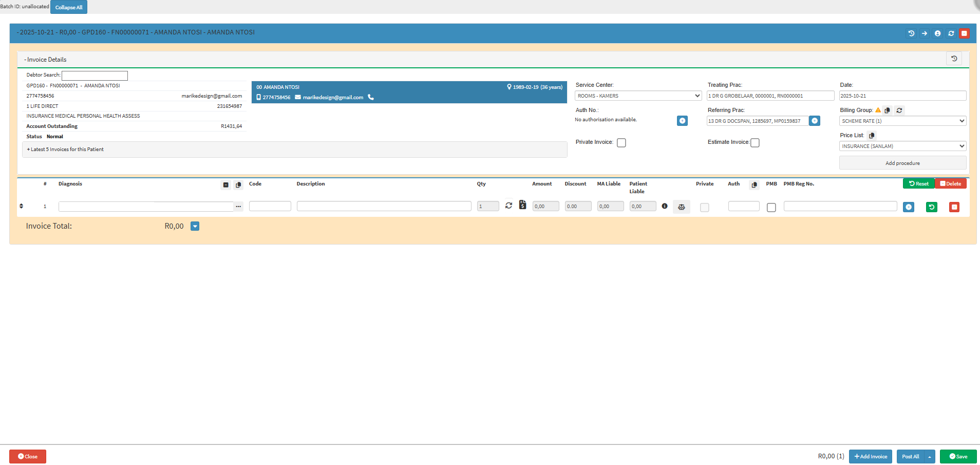The width and height of the screenshot is (980, 465).
Task: Open the Price List dropdown
Action: click(x=902, y=146)
